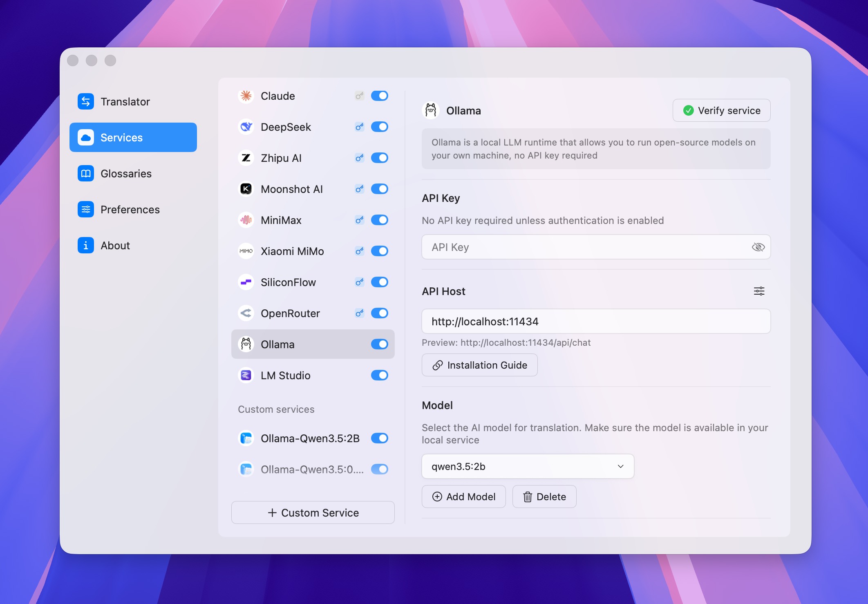Click the key icon next to SiliconFlow
Screen dimensions: 868x604
[360, 282]
